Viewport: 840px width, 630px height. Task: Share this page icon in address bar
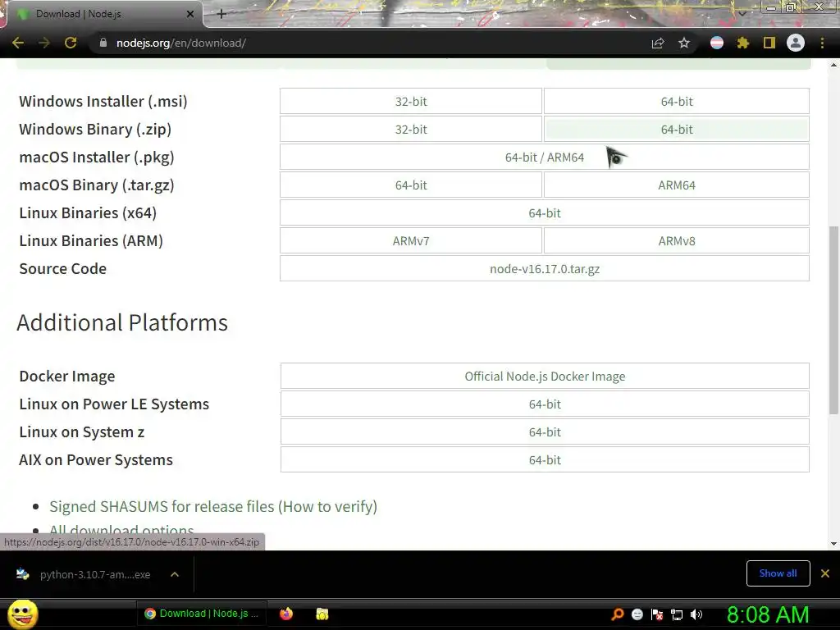658,43
